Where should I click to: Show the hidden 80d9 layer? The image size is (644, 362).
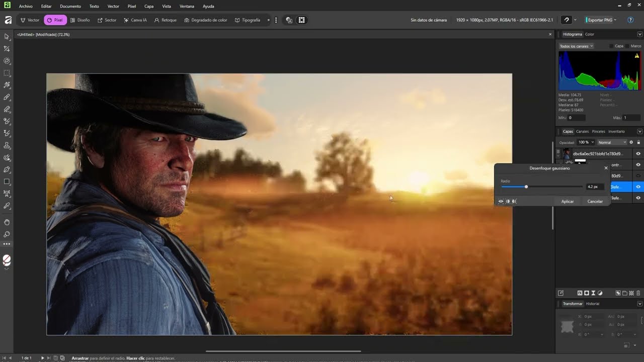638,176
